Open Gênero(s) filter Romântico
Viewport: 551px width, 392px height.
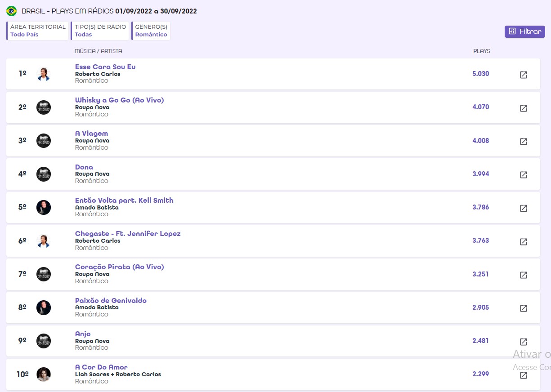151,31
